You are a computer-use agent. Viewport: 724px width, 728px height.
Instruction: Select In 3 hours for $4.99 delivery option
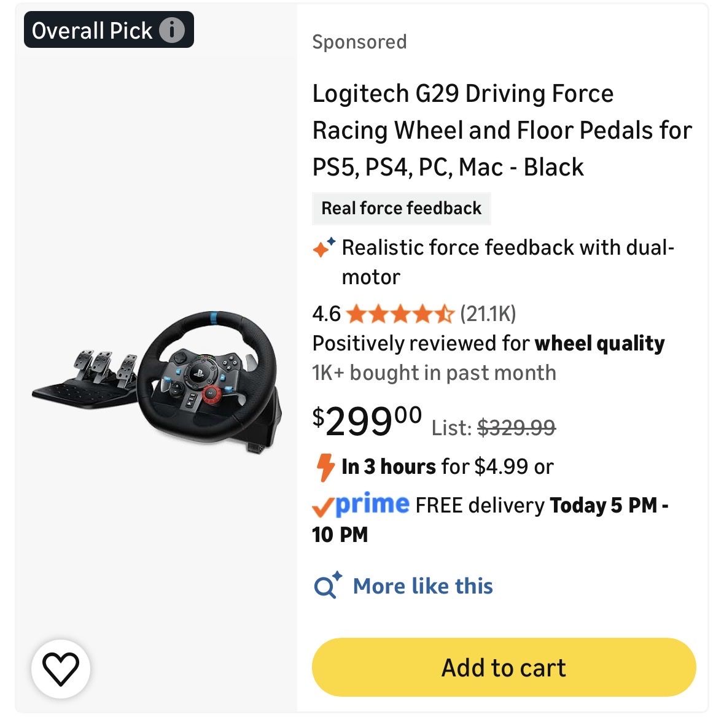[x=447, y=467]
